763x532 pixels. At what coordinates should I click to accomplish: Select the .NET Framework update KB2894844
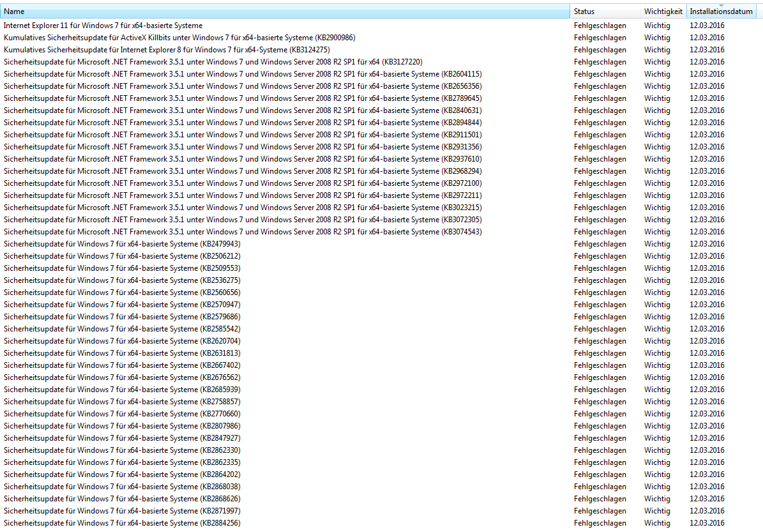click(x=243, y=123)
